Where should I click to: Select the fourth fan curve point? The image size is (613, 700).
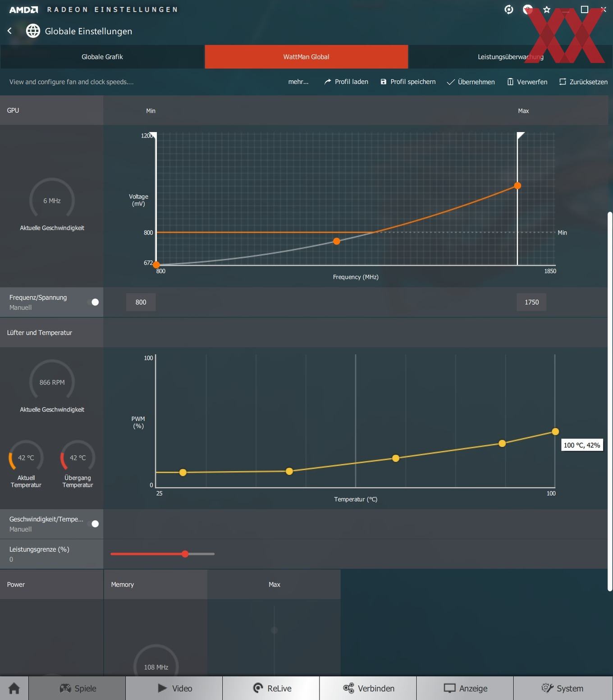502,443
